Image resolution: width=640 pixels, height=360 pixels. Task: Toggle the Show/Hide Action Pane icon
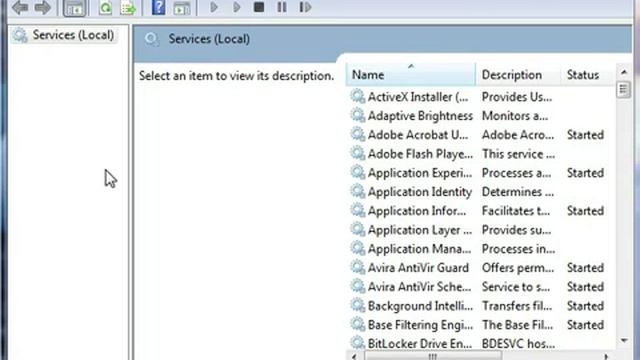tap(182, 7)
